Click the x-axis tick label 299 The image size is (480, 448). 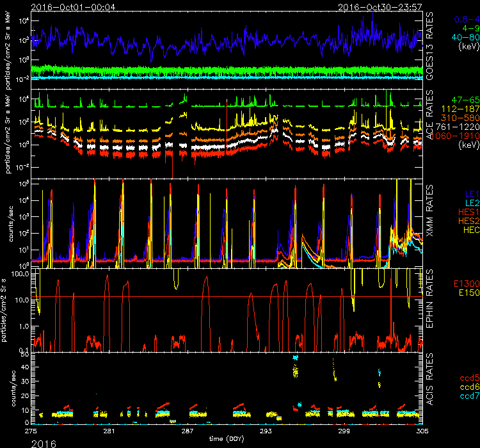coord(344,431)
